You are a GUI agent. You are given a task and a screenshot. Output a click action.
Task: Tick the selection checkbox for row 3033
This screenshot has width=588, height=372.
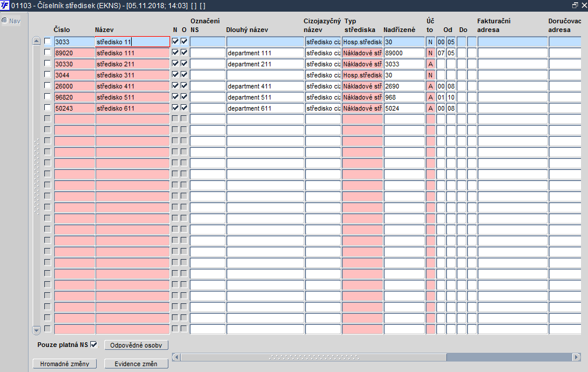click(47, 41)
